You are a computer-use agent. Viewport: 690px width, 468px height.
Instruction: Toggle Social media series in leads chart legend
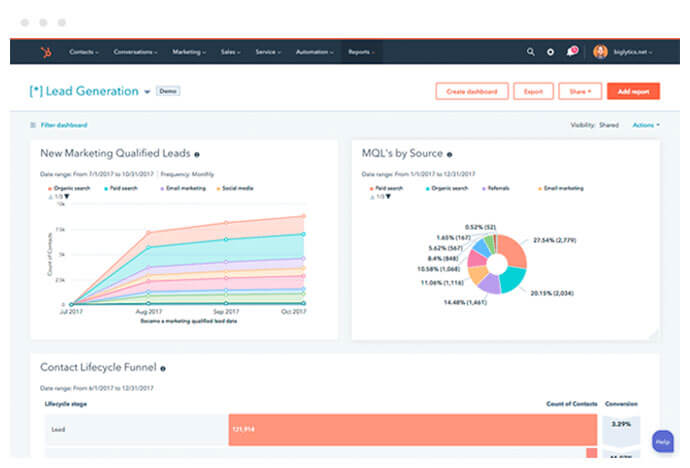(235, 187)
